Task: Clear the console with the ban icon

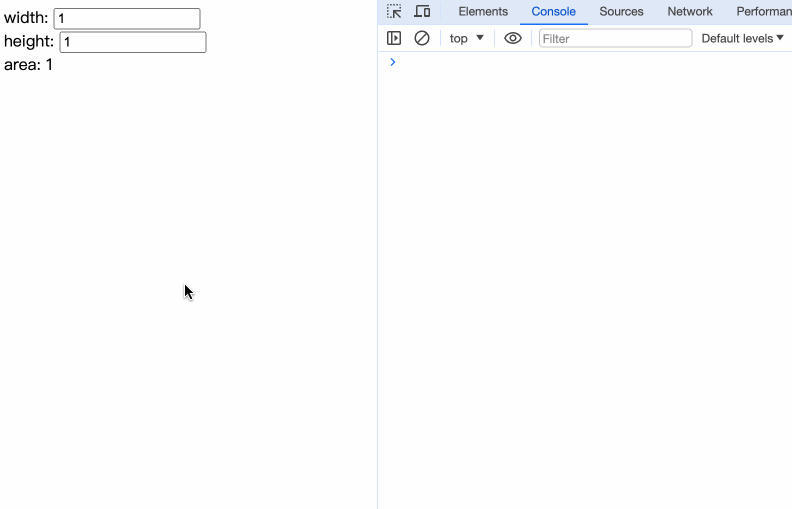Action: (x=422, y=38)
